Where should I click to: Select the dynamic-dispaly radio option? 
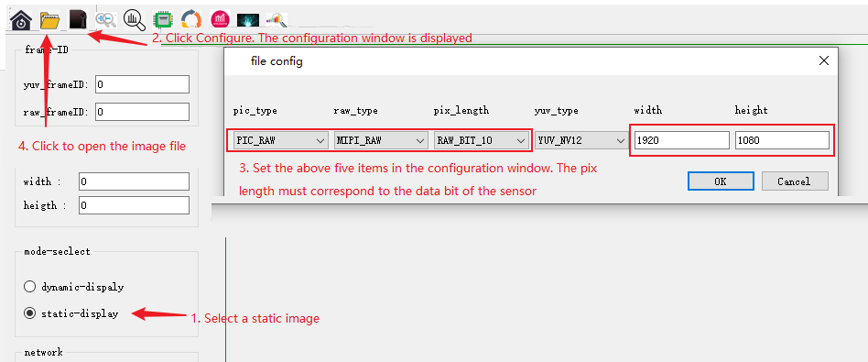[73, 287]
